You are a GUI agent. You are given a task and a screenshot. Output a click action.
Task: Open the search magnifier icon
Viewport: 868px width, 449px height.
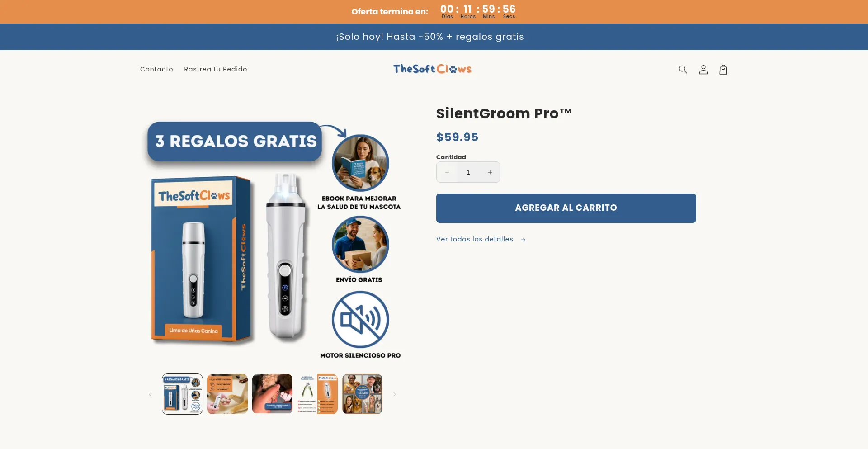point(683,69)
